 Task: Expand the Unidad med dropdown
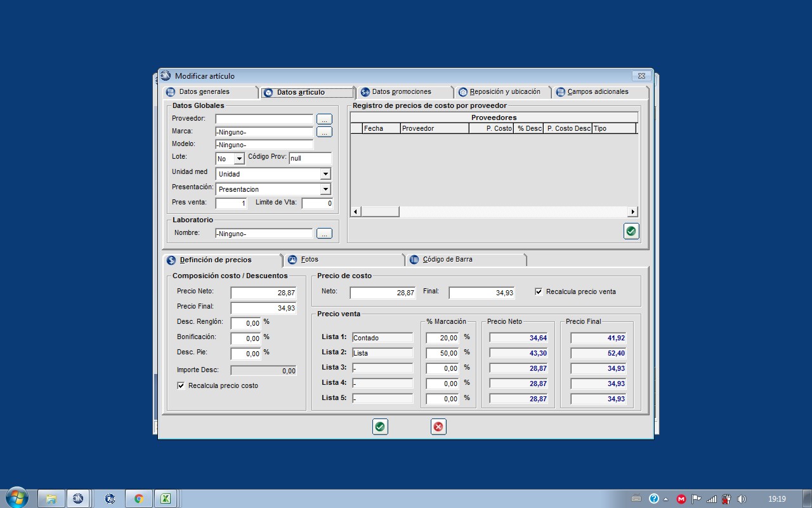[x=325, y=174]
